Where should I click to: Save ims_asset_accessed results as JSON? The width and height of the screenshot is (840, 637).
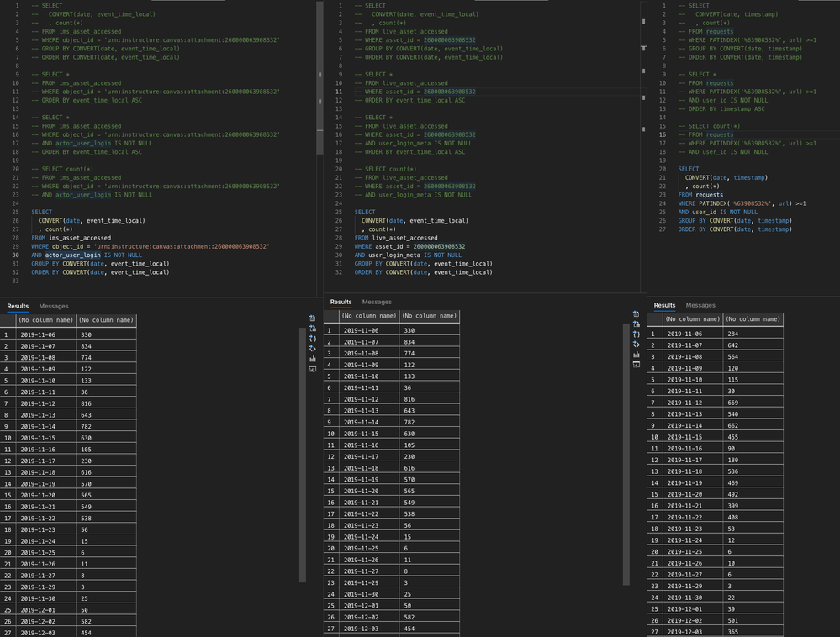coord(313,339)
